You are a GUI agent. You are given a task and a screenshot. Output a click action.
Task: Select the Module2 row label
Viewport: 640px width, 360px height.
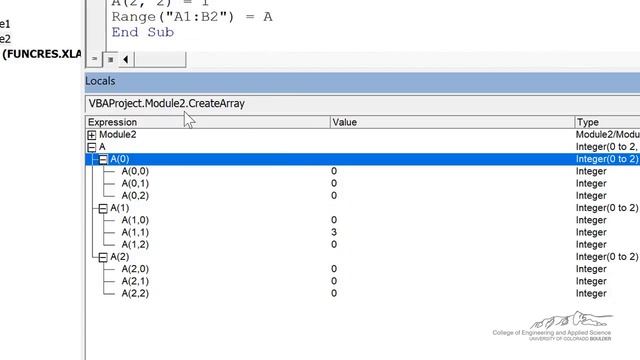pos(118,134)
